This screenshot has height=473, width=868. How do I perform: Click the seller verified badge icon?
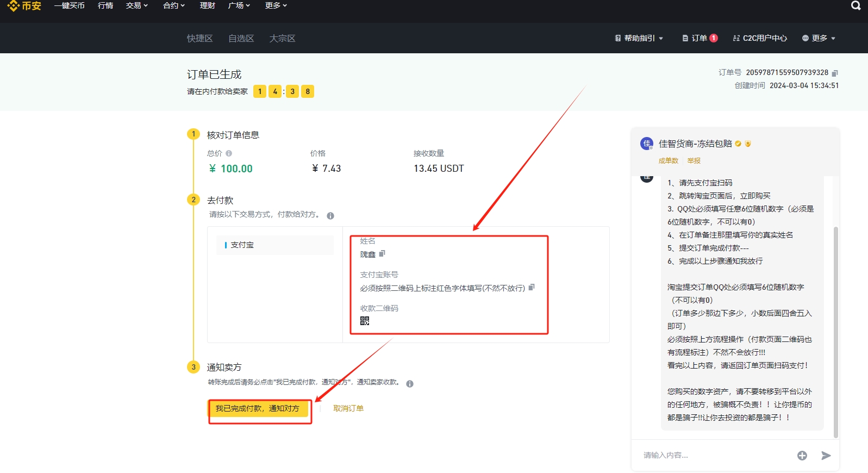point(738,144)
